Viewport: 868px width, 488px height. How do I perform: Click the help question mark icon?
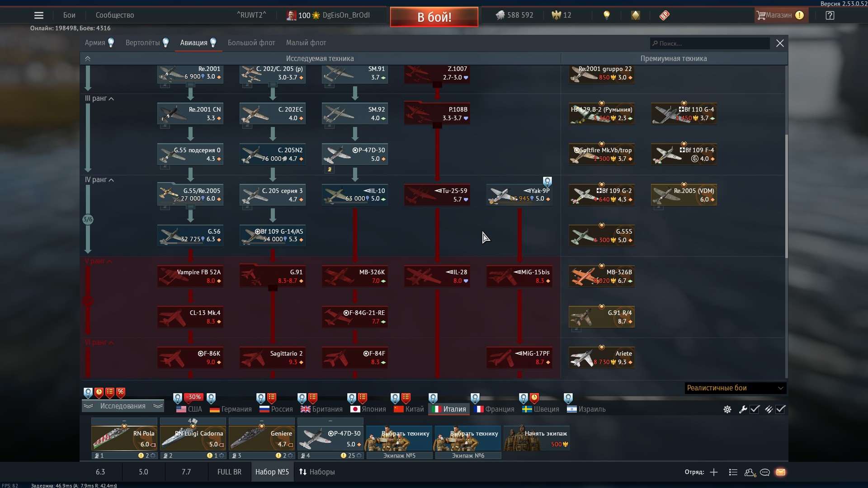[830, 15]
